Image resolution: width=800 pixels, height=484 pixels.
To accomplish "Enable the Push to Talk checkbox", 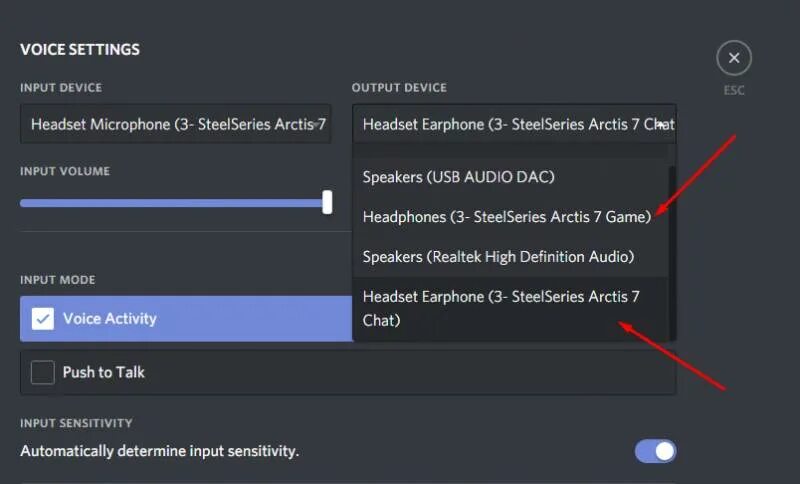I will pyautogui.click(x=43, y=372).
